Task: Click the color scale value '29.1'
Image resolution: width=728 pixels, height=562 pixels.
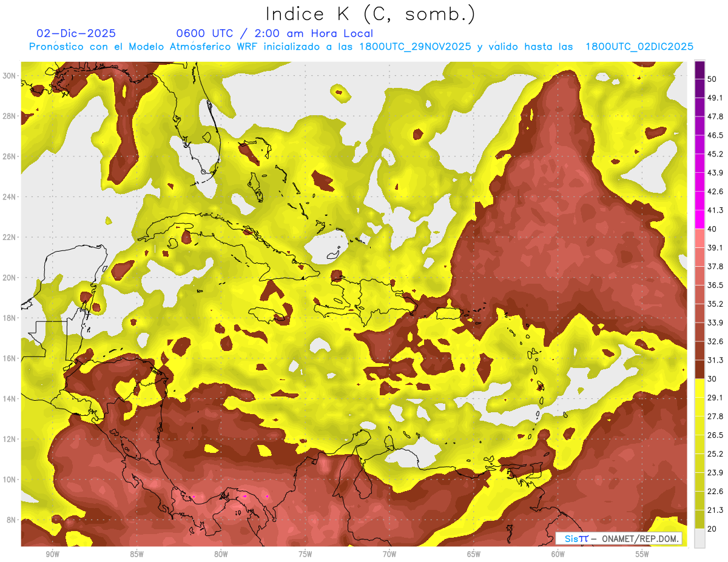Action: [x=715, y=398]
